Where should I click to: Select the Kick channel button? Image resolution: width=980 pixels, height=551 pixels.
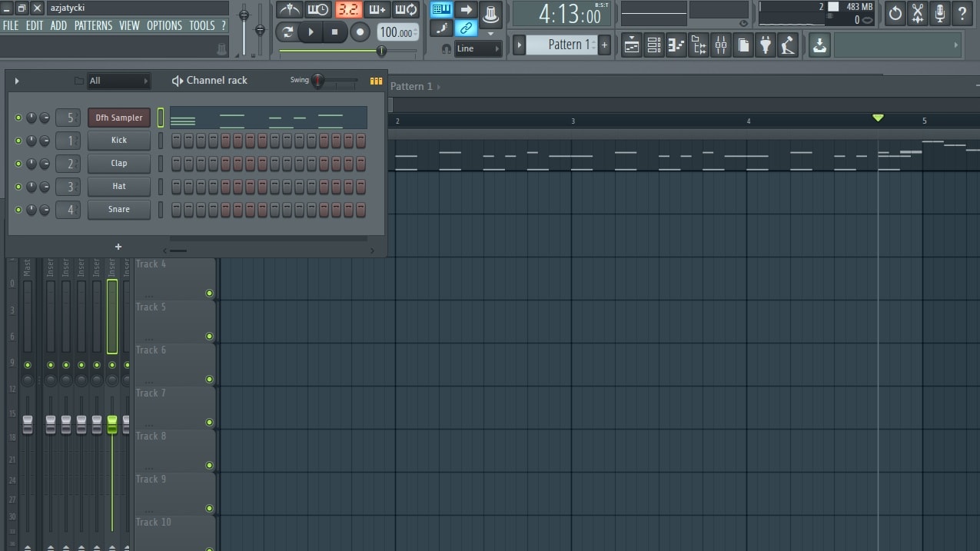pos(119,141)
